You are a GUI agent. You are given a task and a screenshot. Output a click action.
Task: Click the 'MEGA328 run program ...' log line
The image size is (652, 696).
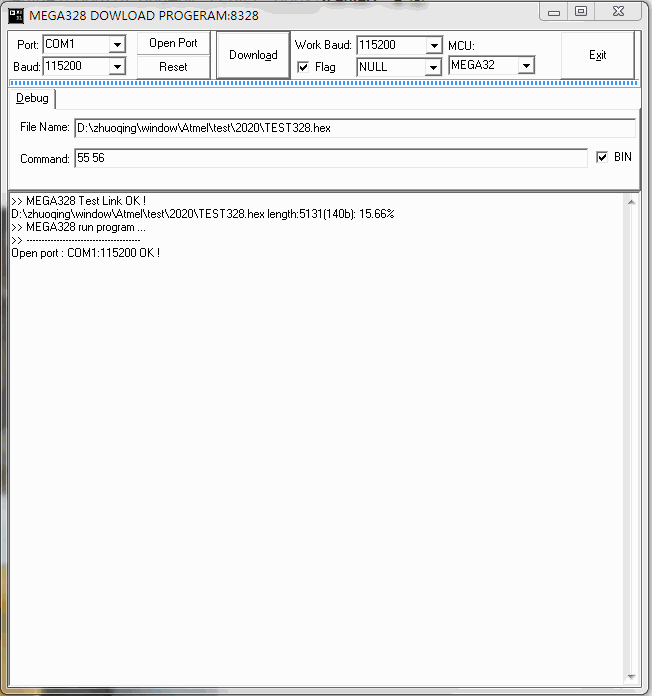click(79, 227)
